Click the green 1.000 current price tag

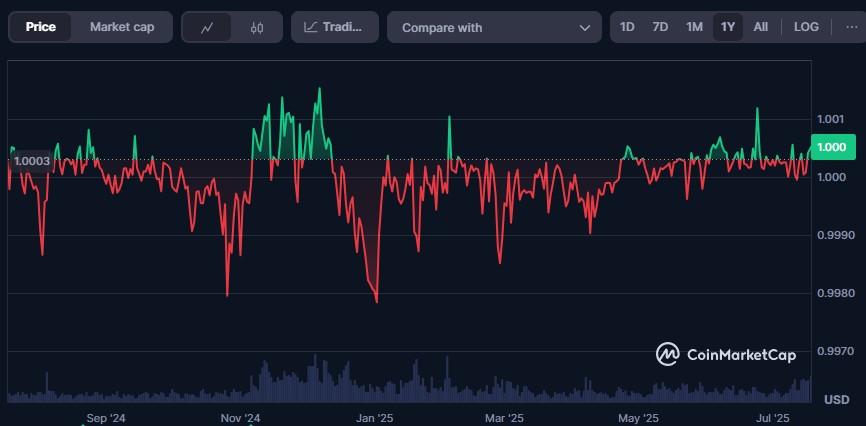831,147
